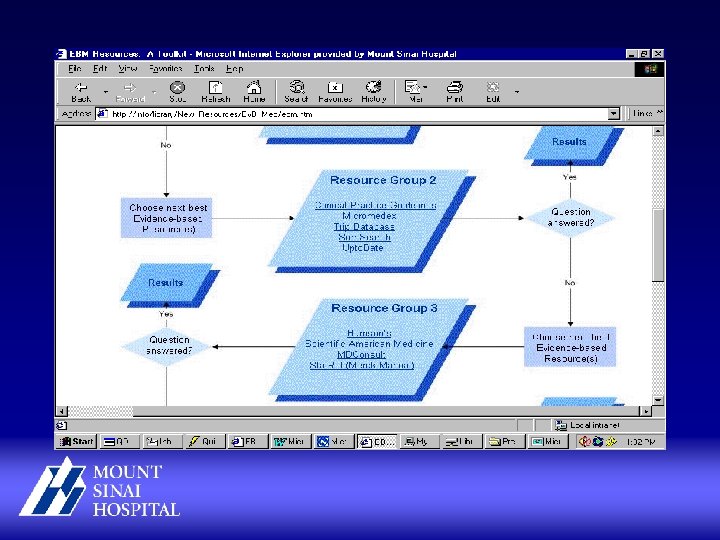The height and width of the screenshot is (540, 720).
Task: Show the History pane
Action: (x=373, y=92)
